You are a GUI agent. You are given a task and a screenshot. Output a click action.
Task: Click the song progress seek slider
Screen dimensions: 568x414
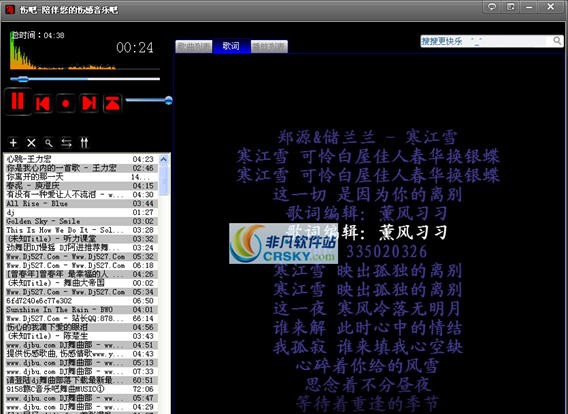85,79
